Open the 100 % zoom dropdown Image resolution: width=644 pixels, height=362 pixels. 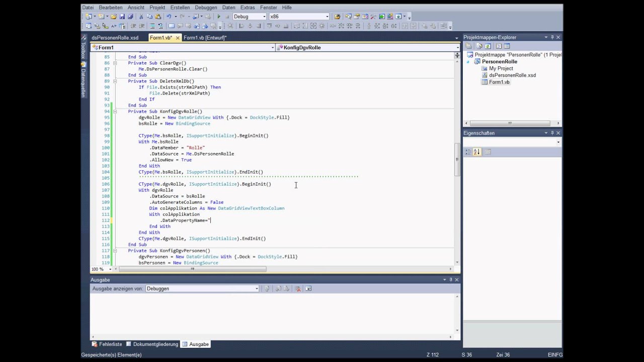coord(110,269)
